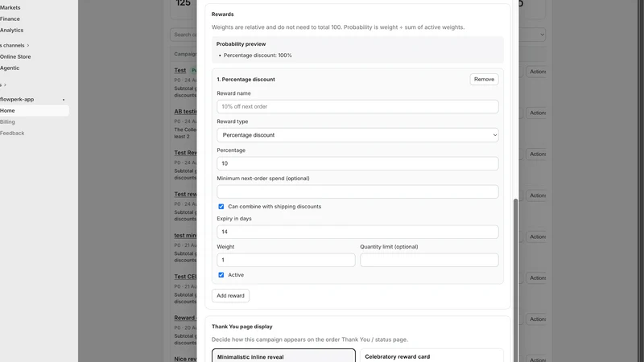
Task: Open Actions for the Test campaign
Action: 536,72
